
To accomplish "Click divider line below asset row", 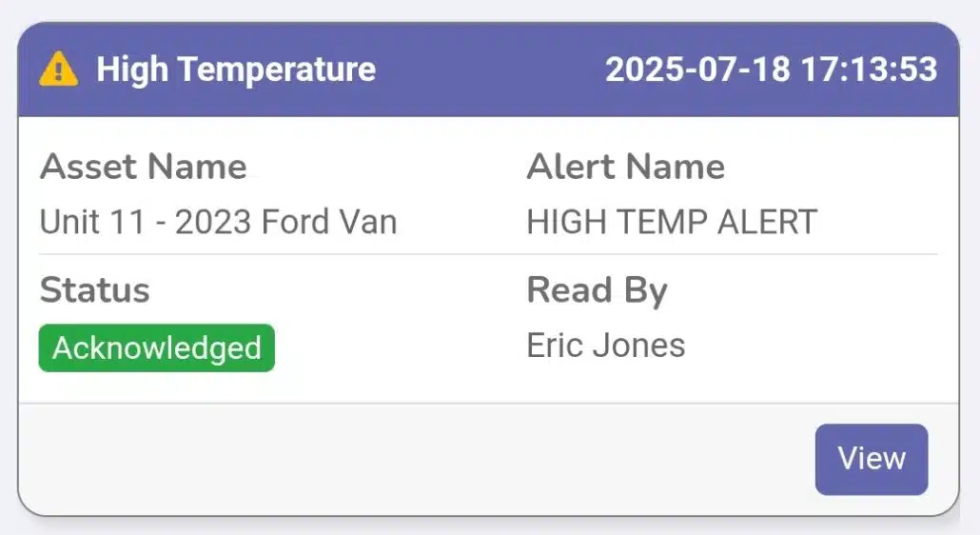I will pos(487,254).
